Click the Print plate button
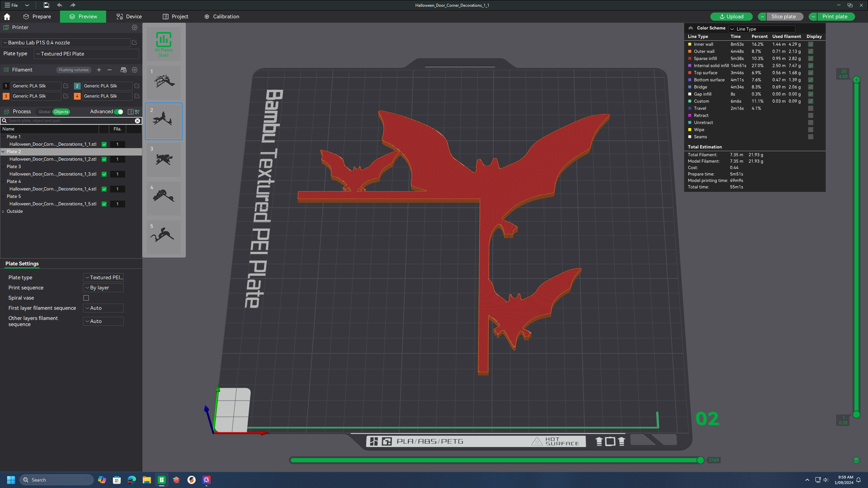The height and width of the screenshot is (488, 868). [x=834, y=17]
